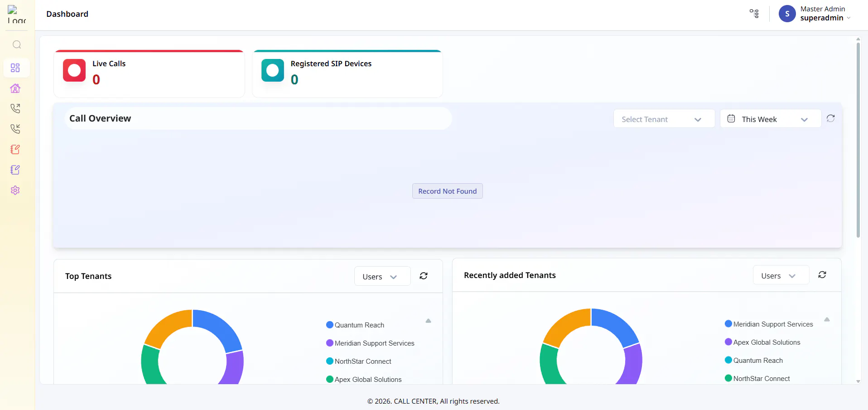Viewport: 868px width, 410px height.
Task: Click the hierarchy tree icon in header
Action: pyautogui.click(x=754, y=14)
